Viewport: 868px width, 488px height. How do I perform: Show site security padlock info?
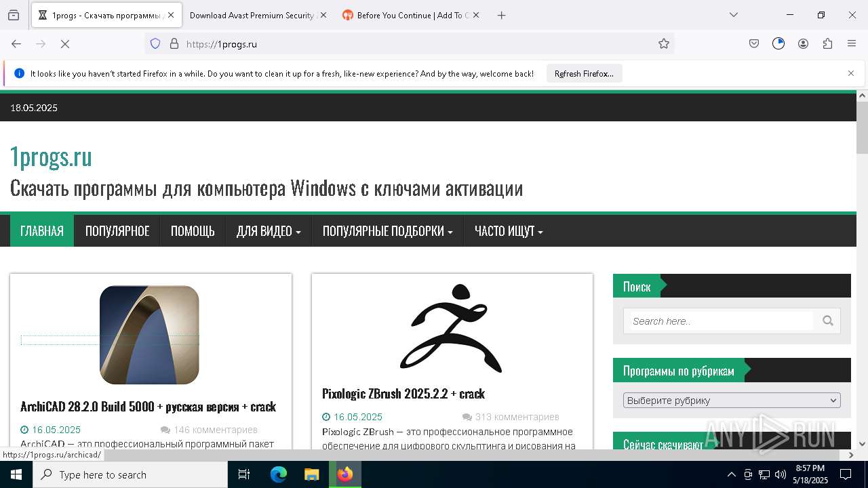[174, 43]
